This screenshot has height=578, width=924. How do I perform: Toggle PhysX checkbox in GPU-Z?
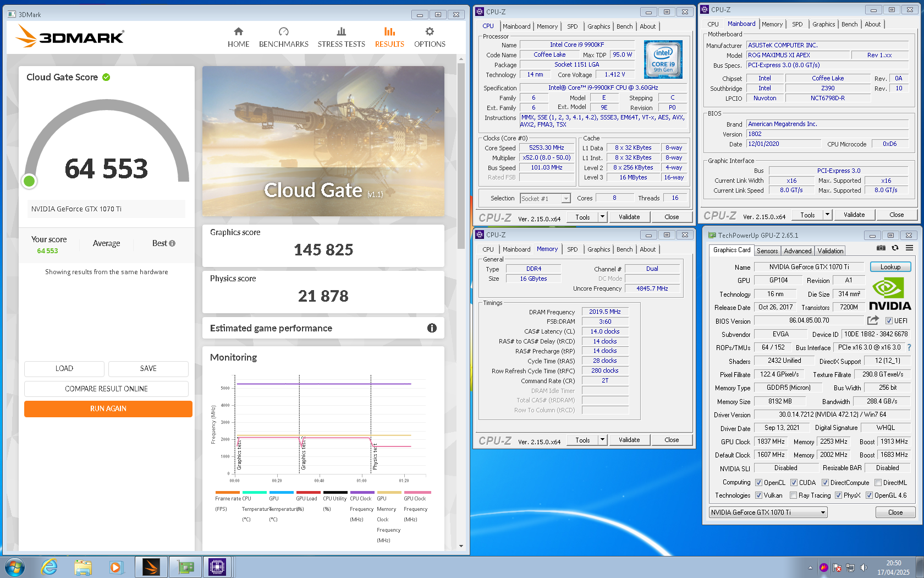click(838, 495)
